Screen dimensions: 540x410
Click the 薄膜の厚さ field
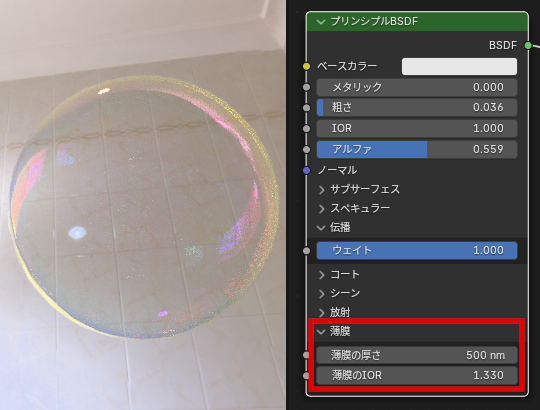417,355
